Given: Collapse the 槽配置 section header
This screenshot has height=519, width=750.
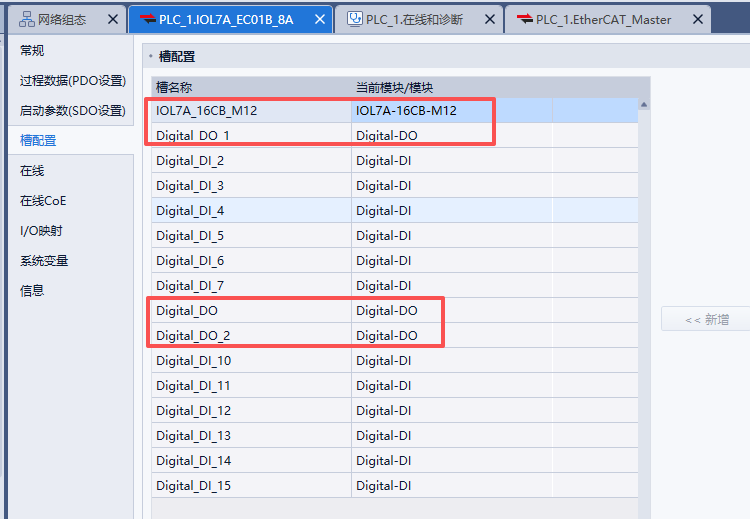Looking at the screenshot, I should (151, 56).
